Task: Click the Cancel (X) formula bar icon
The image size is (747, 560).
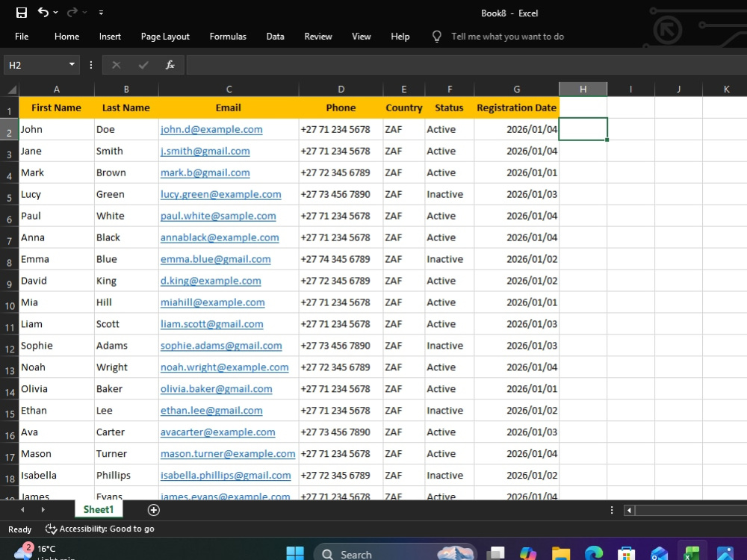Action: [117, 65]
